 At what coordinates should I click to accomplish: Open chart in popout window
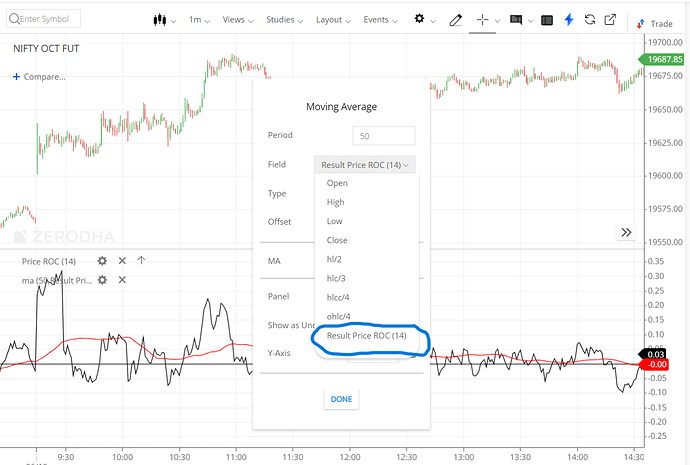(609, 19)
